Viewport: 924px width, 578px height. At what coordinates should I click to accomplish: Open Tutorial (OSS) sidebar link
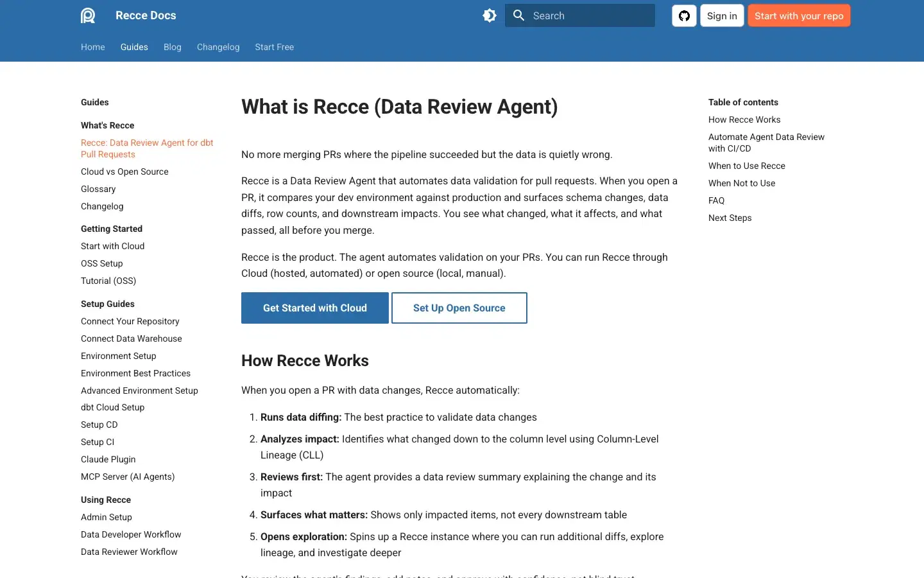[x=108, y=281]
